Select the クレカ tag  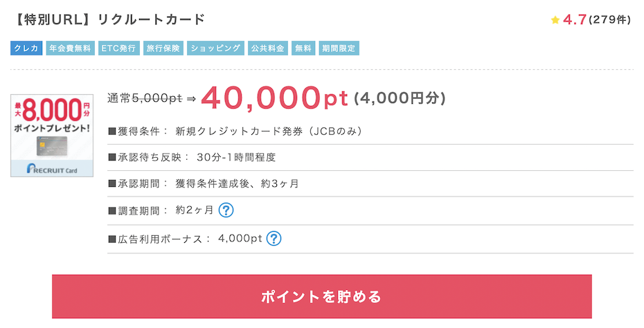pos(26,48)
